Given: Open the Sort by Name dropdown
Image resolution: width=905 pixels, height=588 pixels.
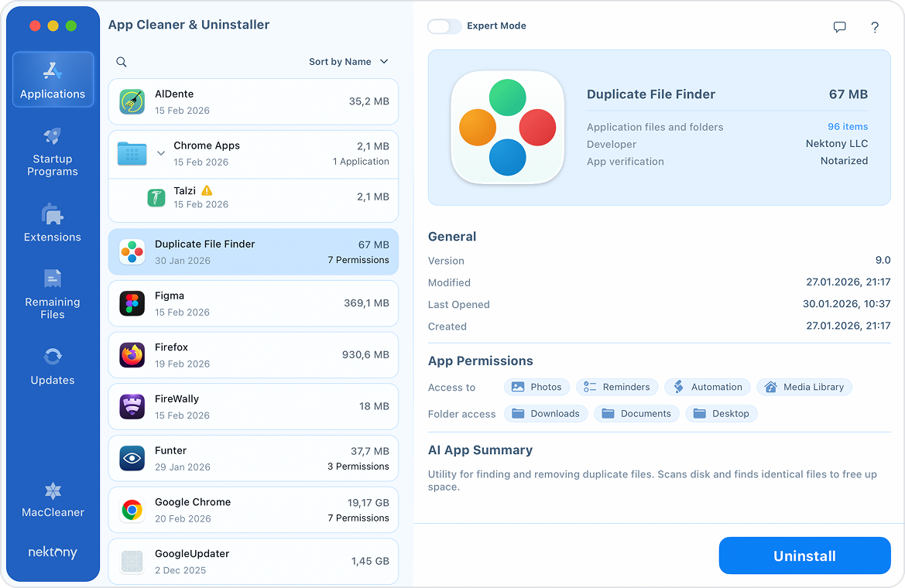Looking at the screenshot, I should coord(348,61).
